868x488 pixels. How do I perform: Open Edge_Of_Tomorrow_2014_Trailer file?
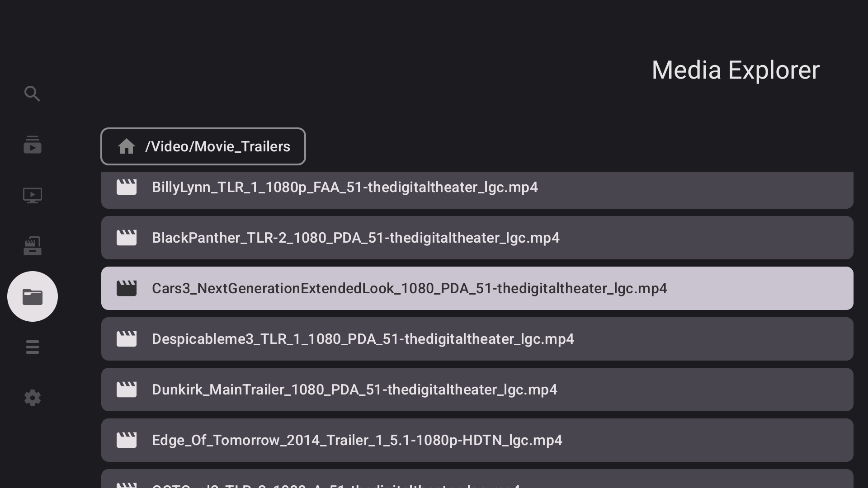(477, 440)
